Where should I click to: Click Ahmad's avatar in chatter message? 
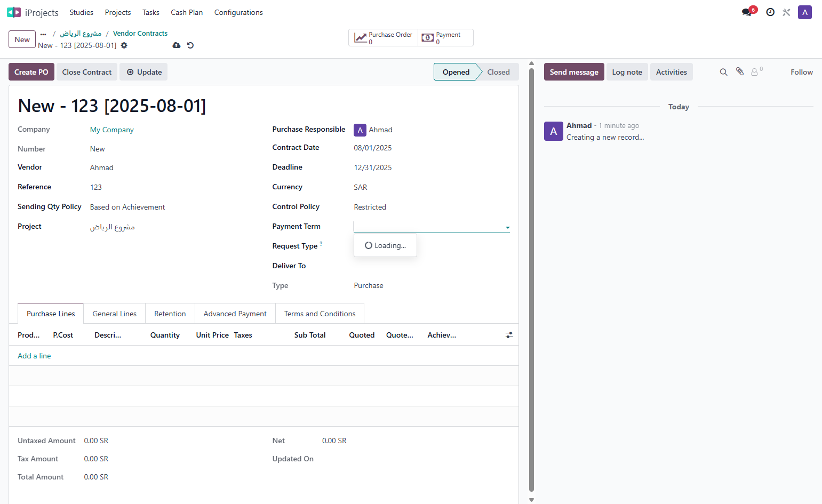point(554,131)
